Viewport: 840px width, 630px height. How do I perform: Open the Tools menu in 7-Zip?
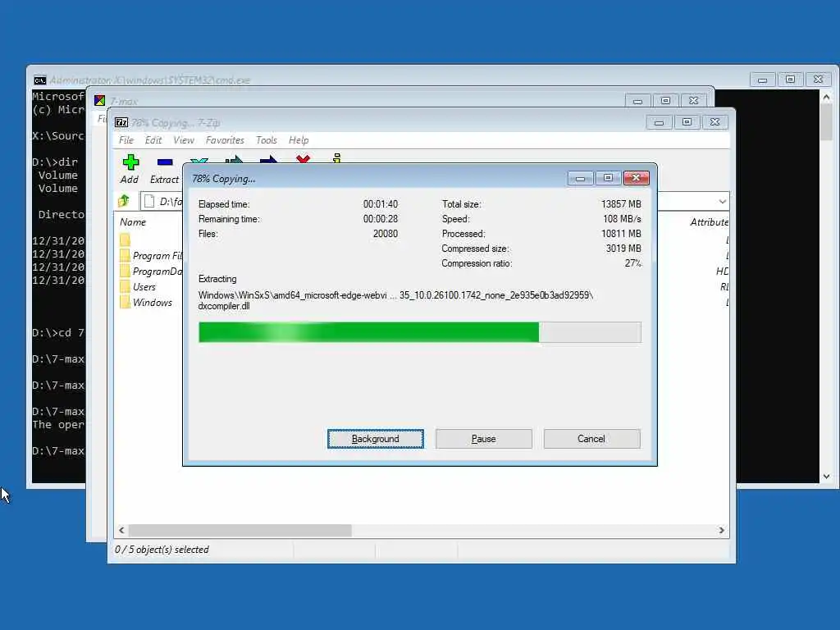267,140
